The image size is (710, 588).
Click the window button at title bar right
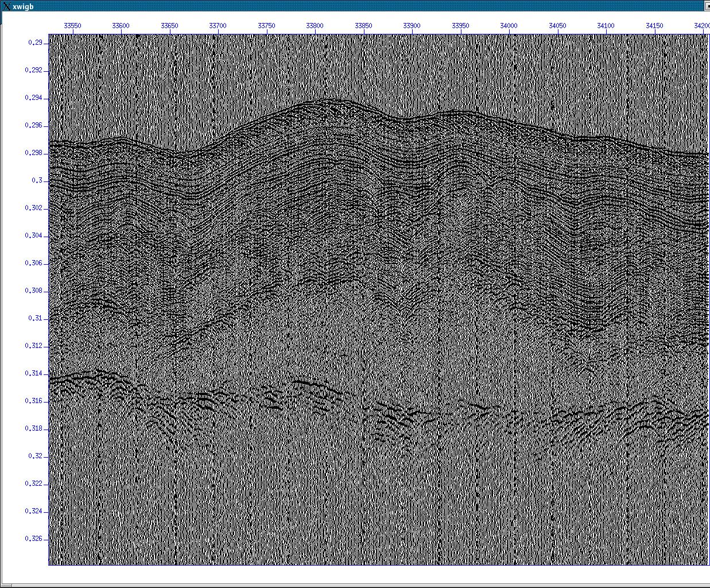(x=707, y=6)
